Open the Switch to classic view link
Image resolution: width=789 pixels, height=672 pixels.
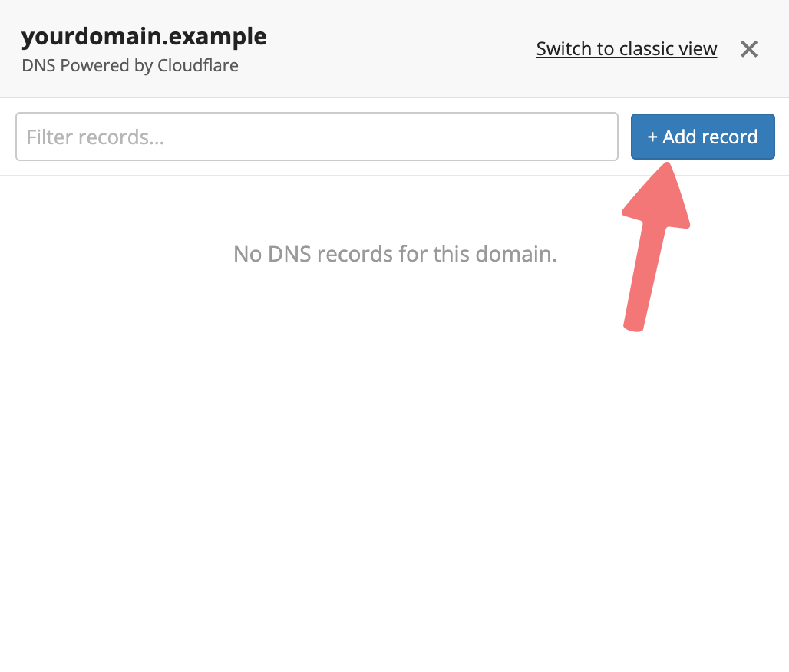coord(626,49)
